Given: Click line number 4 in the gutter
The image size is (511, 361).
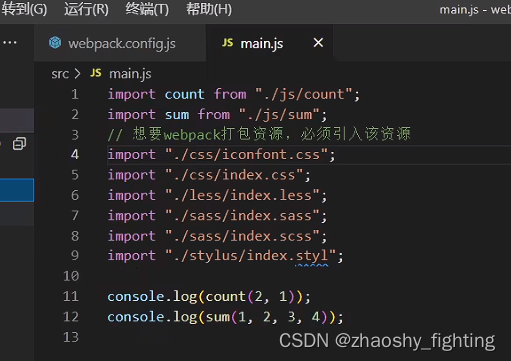Looking at the screenshot, I should point(75,155).
